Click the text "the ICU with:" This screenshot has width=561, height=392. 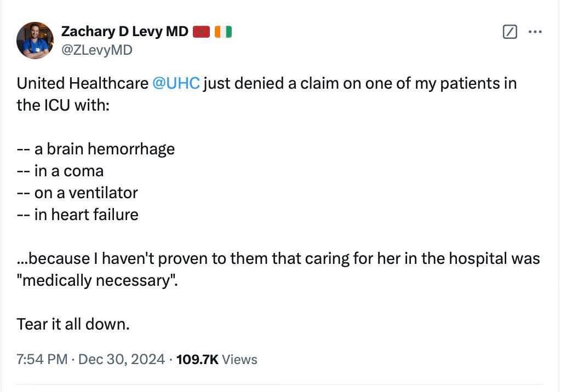point(64,105)
